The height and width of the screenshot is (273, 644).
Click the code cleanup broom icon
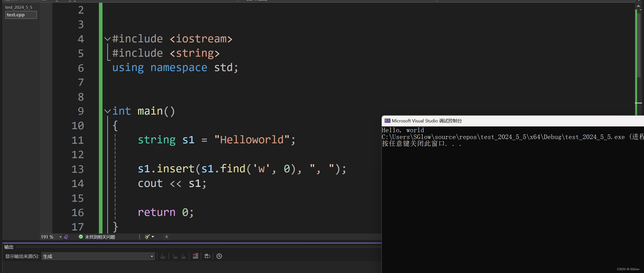coord(147,237)
